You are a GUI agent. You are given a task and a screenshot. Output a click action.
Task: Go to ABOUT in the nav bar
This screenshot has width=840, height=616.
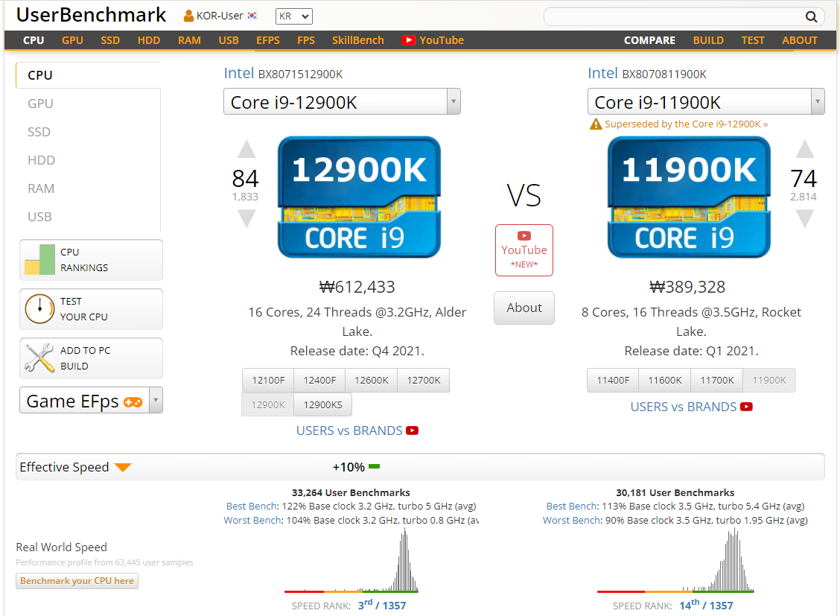pos(799,40)
